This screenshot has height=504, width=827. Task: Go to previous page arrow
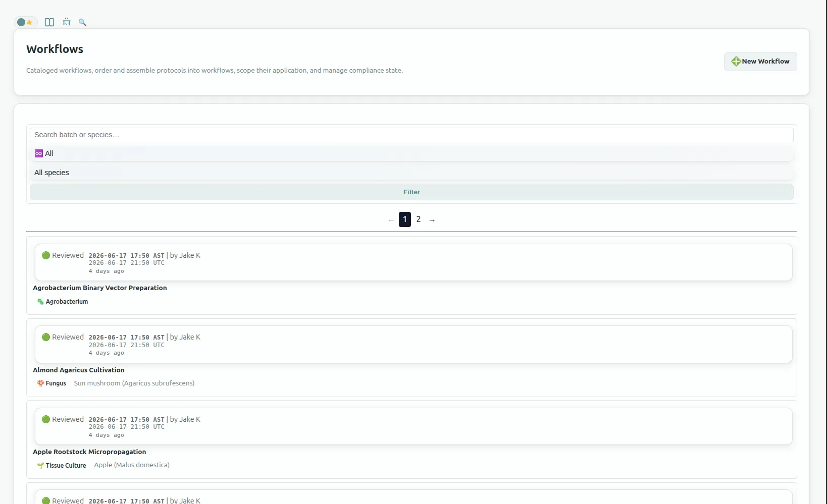[x=391, y=220]
